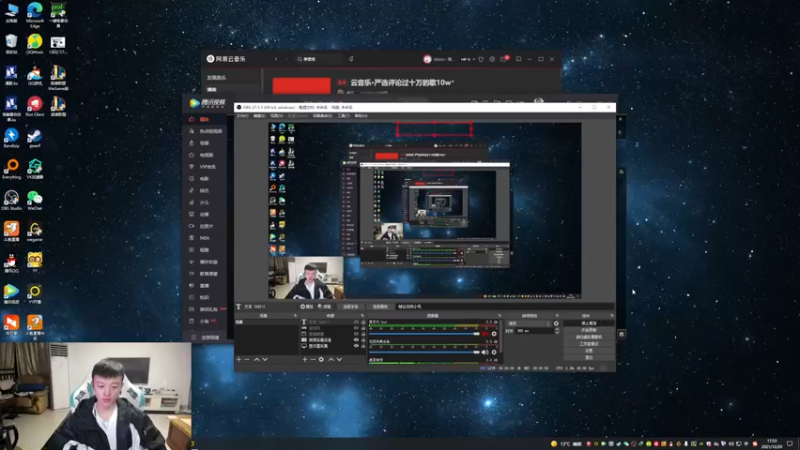
Task: Mute second mixer channel speaker icon
Action: click(485, 352)
